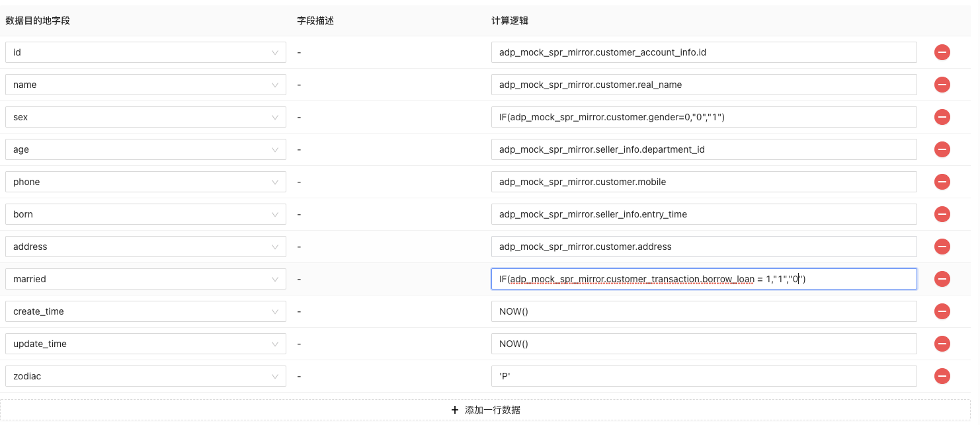
Task: Click the create_time NOW() input field
Action: [704, 311]
